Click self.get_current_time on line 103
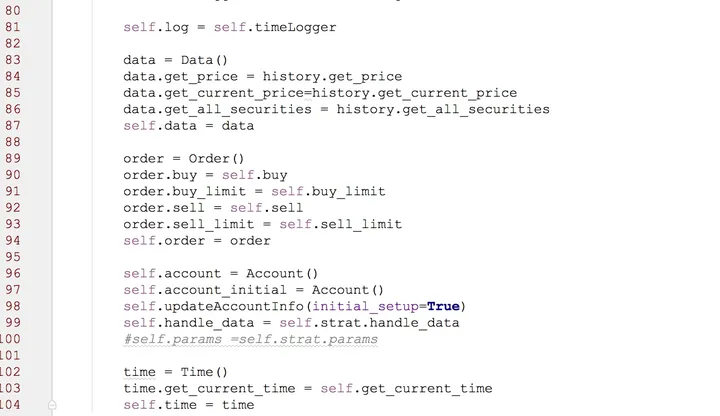The height and width of the screenshot is (416, 720). (x=406, y=389)
